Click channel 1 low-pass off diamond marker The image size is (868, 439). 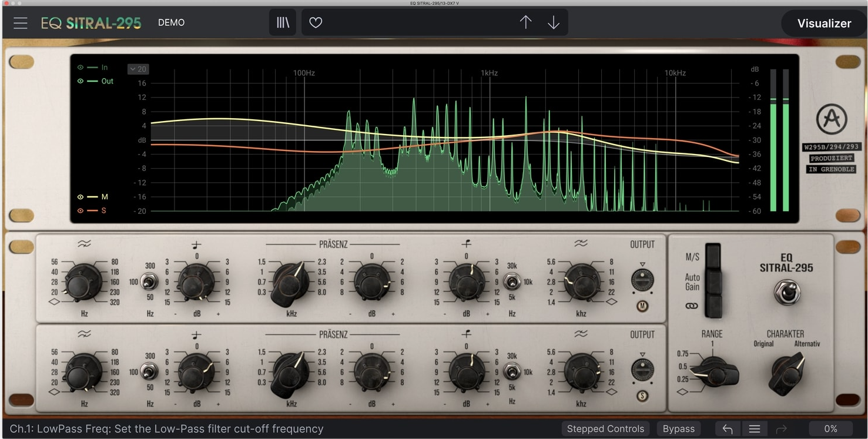611,302
